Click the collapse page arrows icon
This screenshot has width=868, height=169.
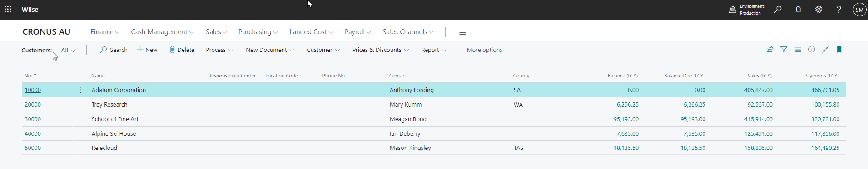coord(826,50)
